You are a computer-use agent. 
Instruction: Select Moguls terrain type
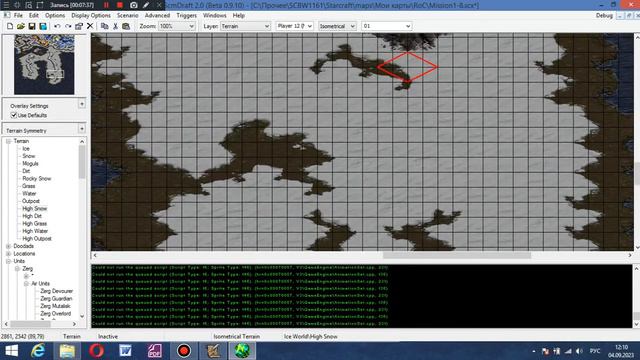[x=30, y=163]
